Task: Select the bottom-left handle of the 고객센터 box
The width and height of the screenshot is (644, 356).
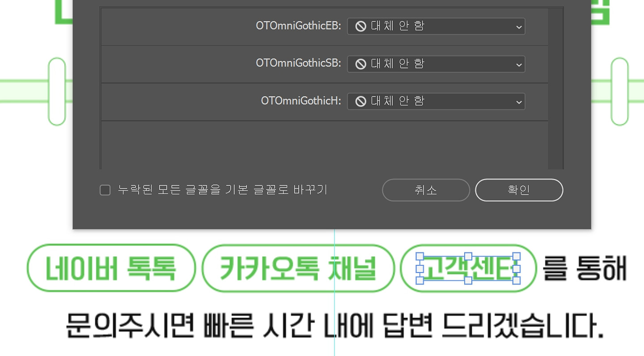Action: tap(420, 281)
